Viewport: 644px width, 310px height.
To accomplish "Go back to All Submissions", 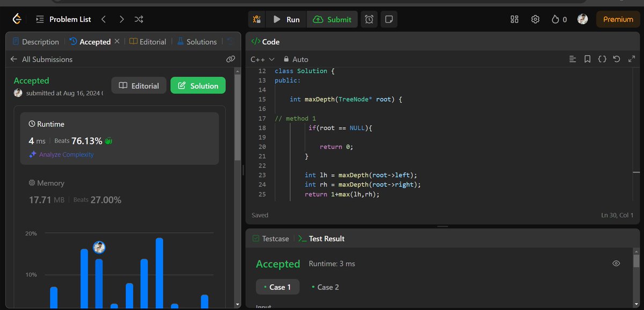I will tap(41, 59).
